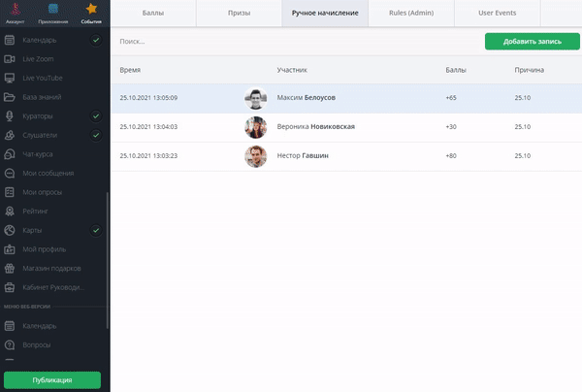Click the Мой профиль ID card icon

pos(10,249)
